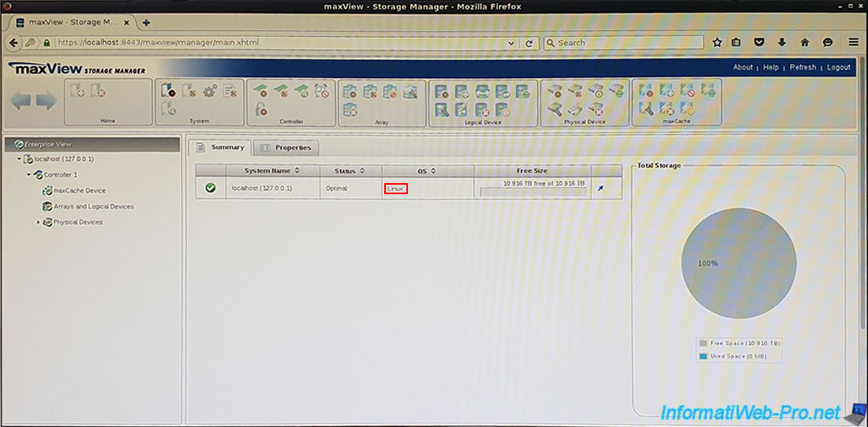The height and width of the screenshot is (427, 868).
Task: Collapse the Controller 1 tree node arrow
Action: pyautogui.click(x=28, y=174)
